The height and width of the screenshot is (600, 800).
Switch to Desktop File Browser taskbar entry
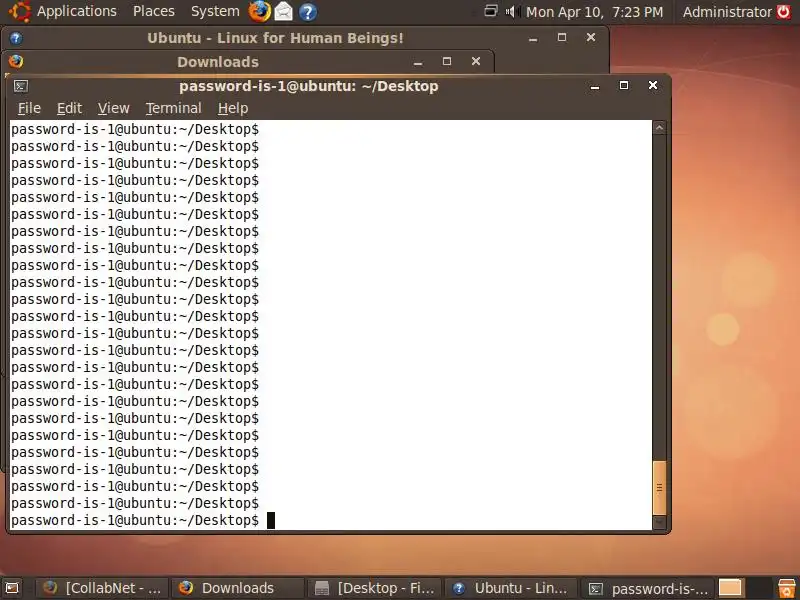pos(374,588)
